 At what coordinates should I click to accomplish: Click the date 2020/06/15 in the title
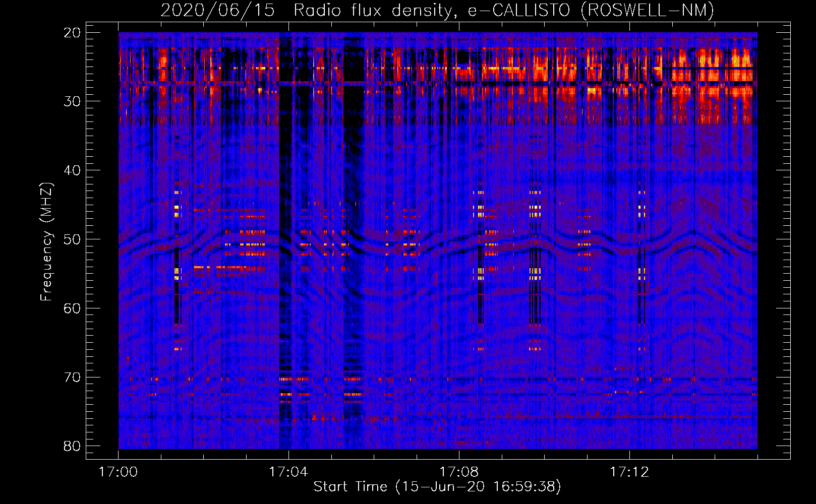[x=217, y=10]
